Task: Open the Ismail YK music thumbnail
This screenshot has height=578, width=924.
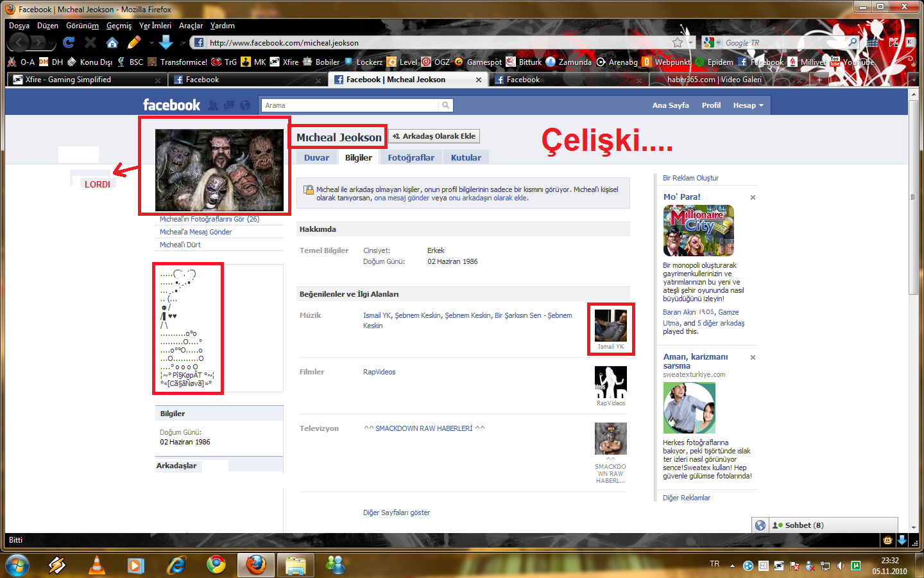Action: point(611,325)
